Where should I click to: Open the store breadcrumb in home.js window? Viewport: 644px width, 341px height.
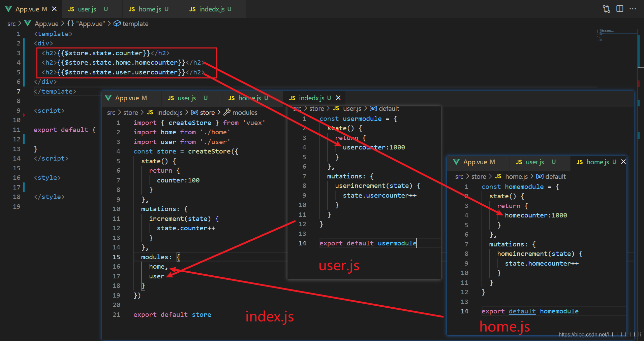coord(479,176)
